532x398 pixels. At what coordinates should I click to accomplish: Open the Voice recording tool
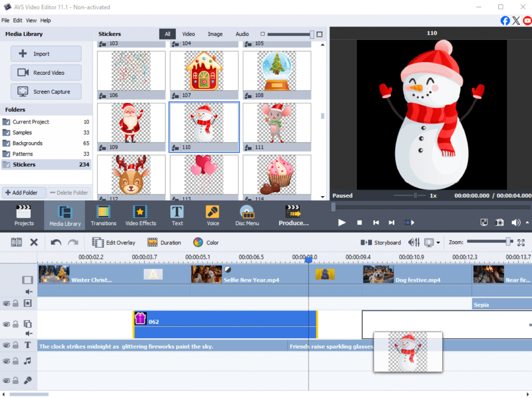(212, 215)
